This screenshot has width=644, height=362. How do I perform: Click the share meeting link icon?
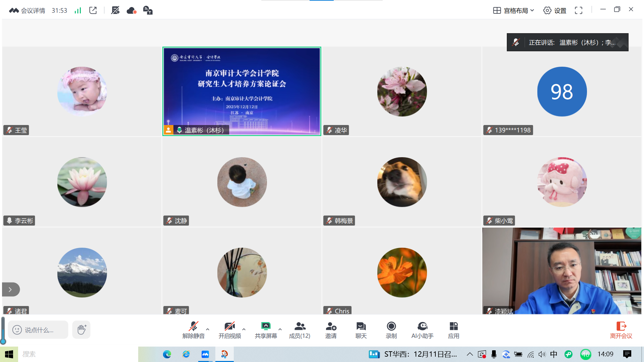[x=93, y=10]
